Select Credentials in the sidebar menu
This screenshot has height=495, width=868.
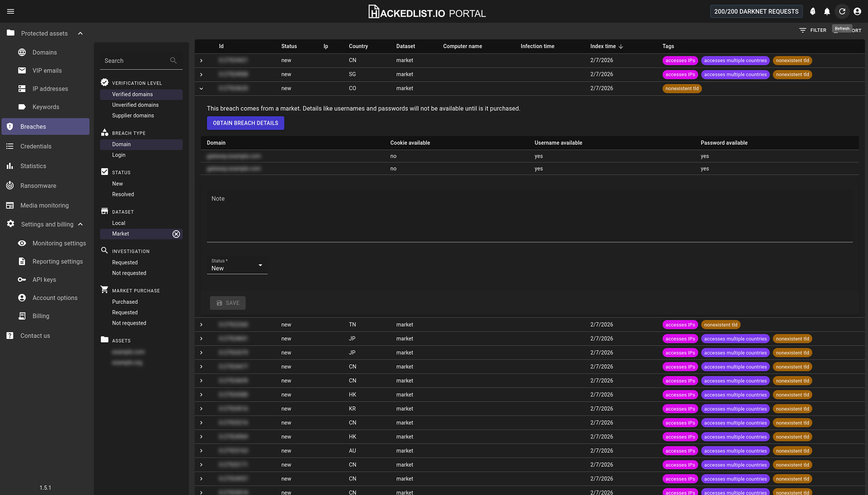coord(36,146)
